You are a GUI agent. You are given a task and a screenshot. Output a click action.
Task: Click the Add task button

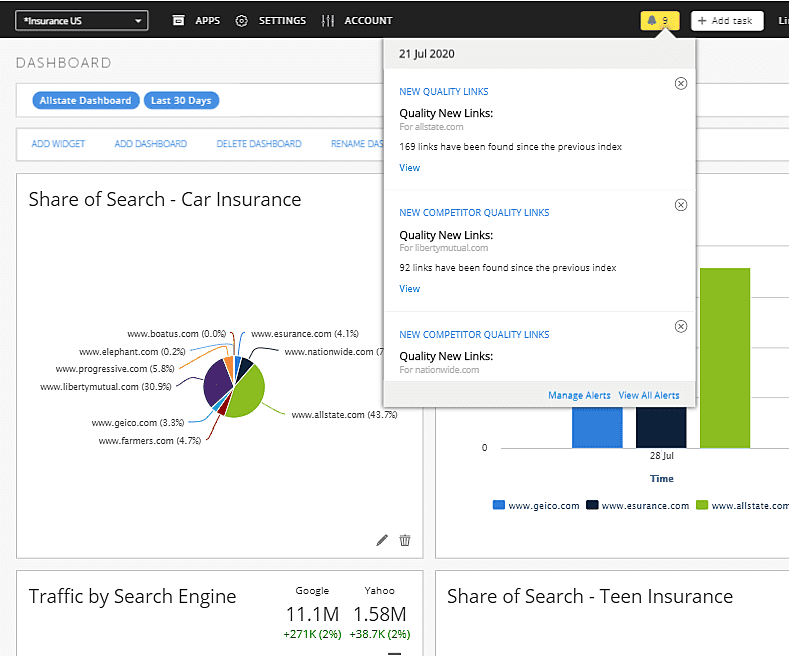click(x=727, y=21)
